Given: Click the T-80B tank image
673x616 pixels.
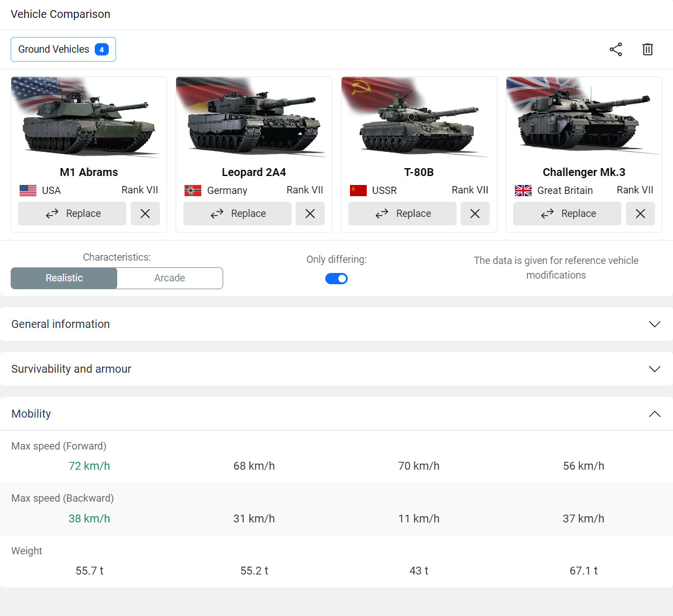Looking at the screenshot, I should pos(419,117).
